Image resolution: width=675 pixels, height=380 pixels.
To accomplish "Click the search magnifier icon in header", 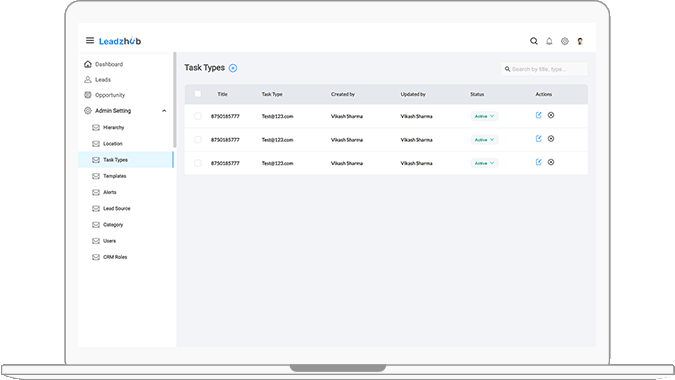I will pos(534,41).
